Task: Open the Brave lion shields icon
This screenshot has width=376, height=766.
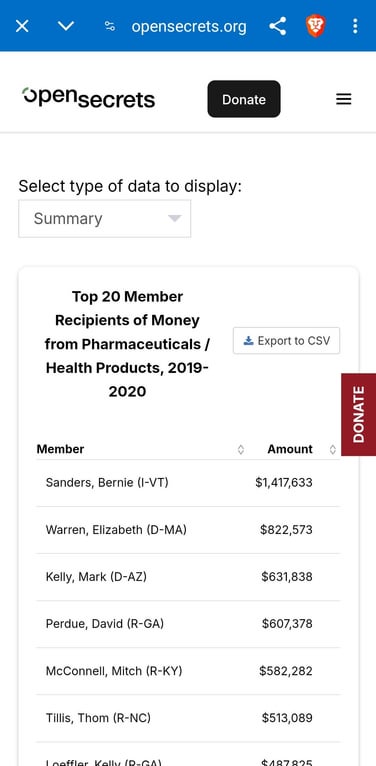Action: pyautogui.click(x=315, y=26)
